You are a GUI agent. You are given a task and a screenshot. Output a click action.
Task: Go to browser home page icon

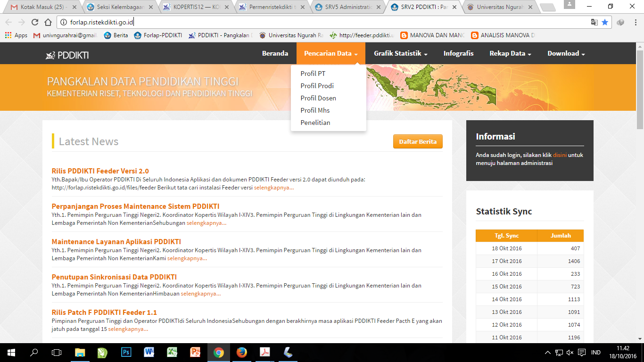coord(48,22)
